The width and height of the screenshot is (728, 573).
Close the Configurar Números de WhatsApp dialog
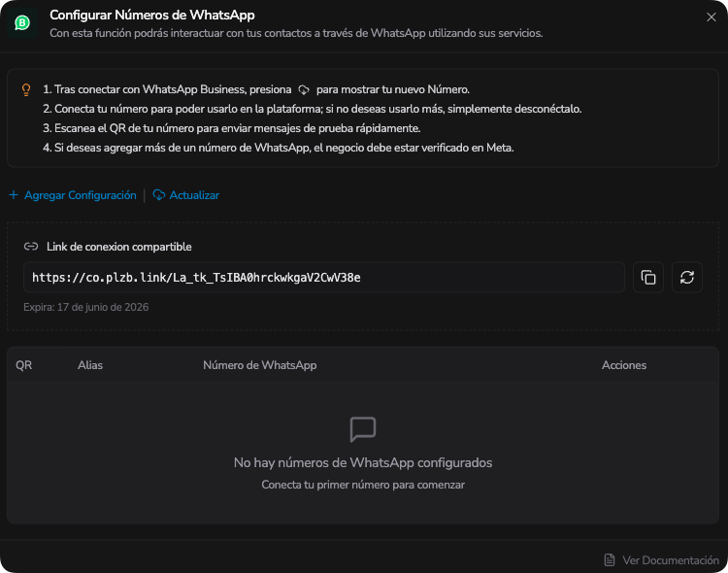click(x=711, y=17)
